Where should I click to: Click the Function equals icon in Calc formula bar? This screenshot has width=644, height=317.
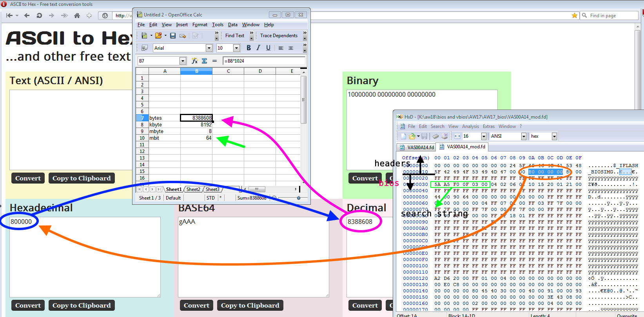pyautogui.click(x=214, y=61)
